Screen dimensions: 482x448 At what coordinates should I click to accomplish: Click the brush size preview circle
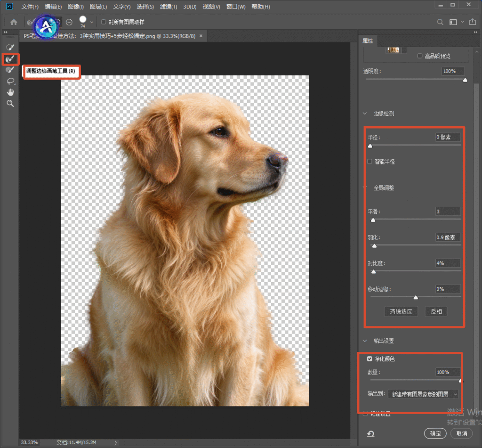(x=83, y=20)
